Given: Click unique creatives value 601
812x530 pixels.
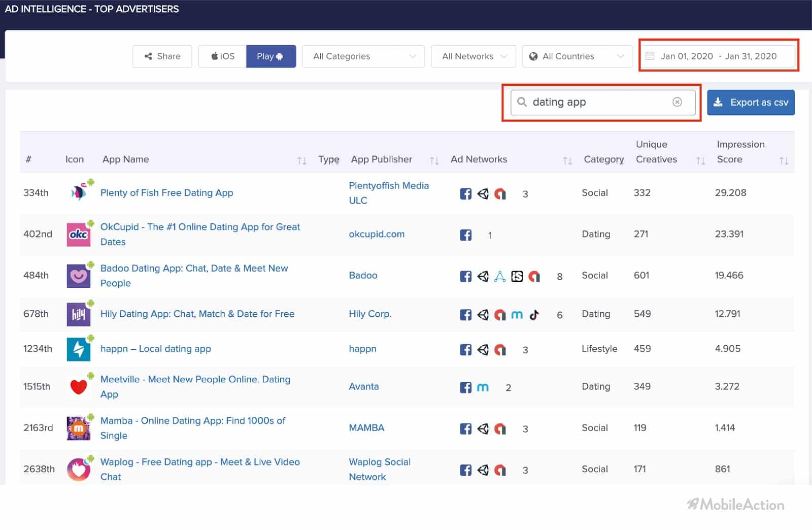Looking at the screenshot, I should [641, 275].
